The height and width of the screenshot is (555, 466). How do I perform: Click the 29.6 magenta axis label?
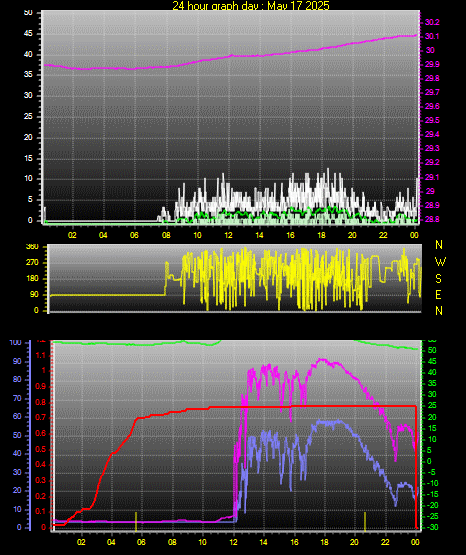432,106
